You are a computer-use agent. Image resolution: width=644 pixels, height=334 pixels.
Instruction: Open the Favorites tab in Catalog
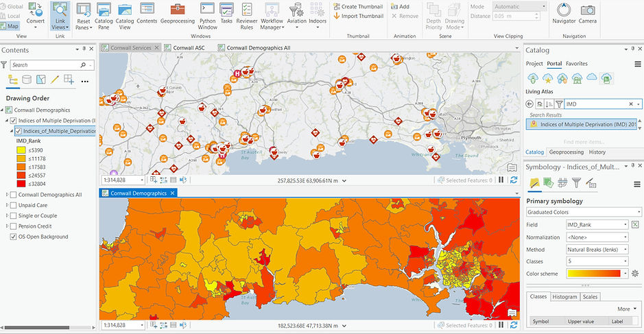[x=577, y=64]
